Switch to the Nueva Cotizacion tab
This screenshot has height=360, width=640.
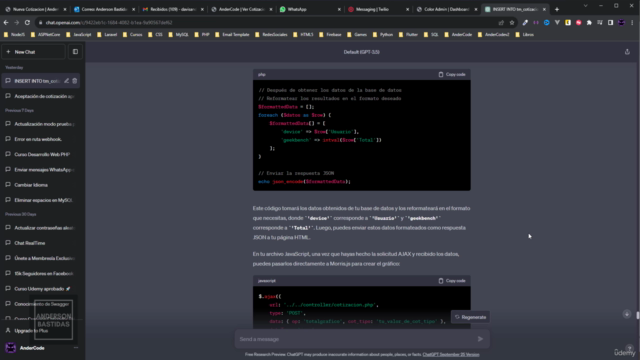coord(36,9)
